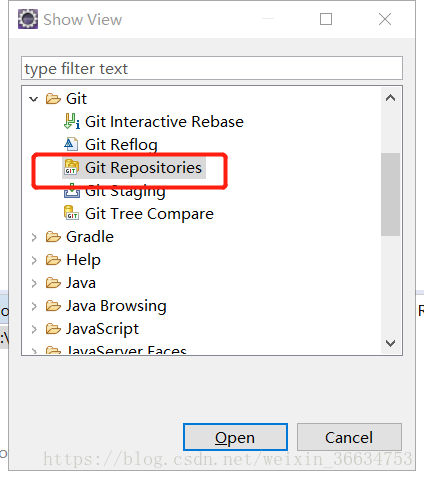Image resolution: width=424 pixels, height=479 pixels.
Task: Click the Git Tree Compare icon
Action: (71, 213)
